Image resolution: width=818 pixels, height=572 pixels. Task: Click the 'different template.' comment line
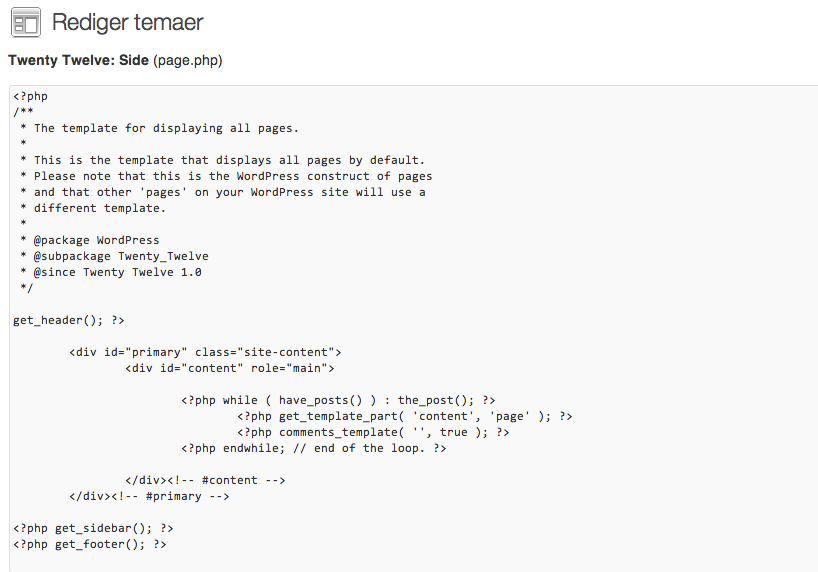pos(93,208)
